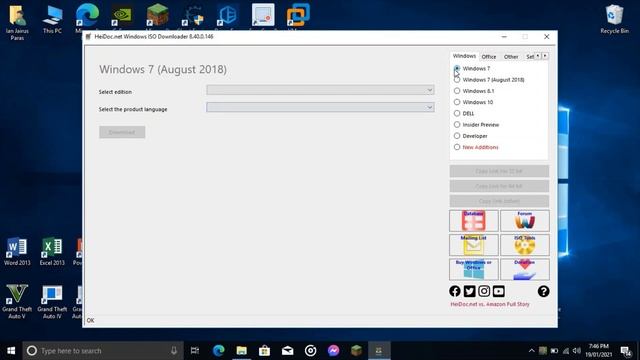Open the ISO Tools tile

[x=524, y=245]
